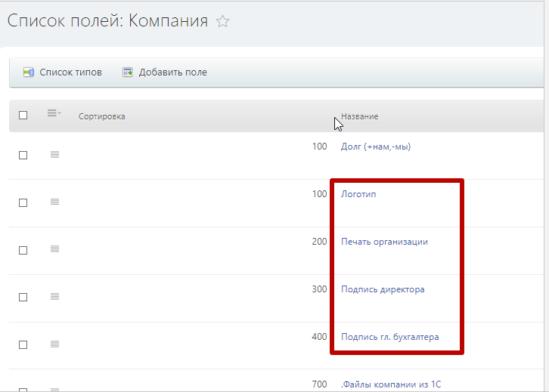Toggle the select-all checkbox in table header
549x392 pixels.
[23, 116]
